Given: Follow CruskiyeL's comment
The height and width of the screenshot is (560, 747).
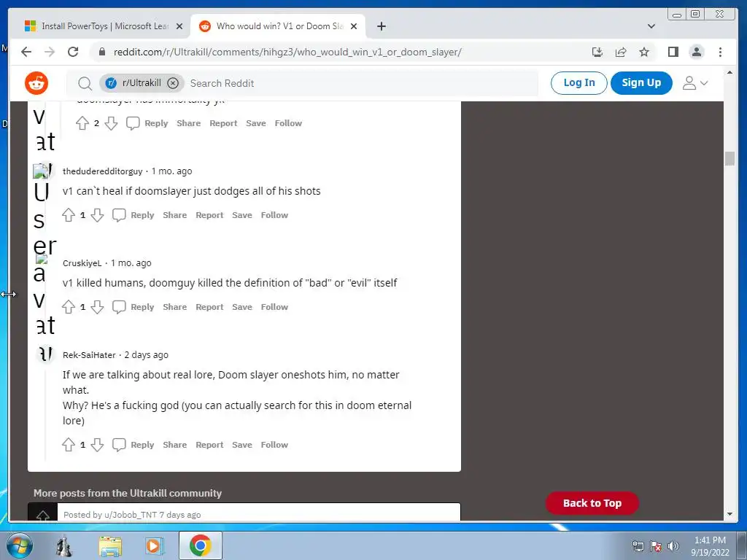Looking at the screenshot, I should 274,307.
